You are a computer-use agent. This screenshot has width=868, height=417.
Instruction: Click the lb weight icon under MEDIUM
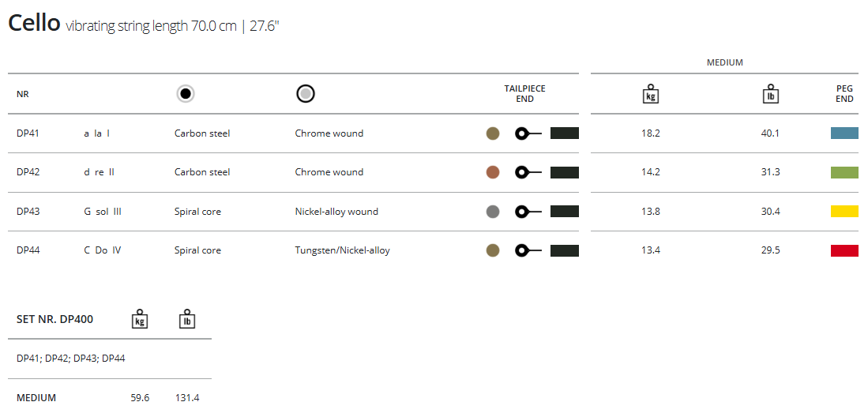pos(770,94)
